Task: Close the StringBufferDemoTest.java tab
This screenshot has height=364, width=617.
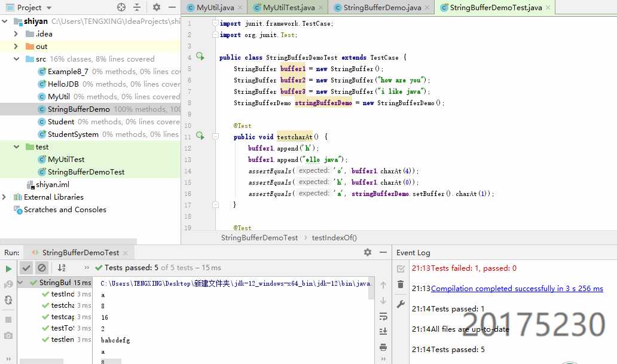Action: click(x=548, y=8)
